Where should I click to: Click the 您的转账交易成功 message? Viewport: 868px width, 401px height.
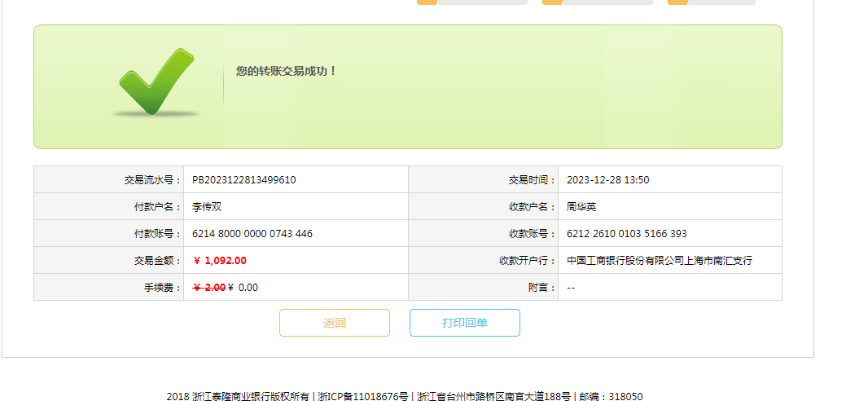[287, 71]
